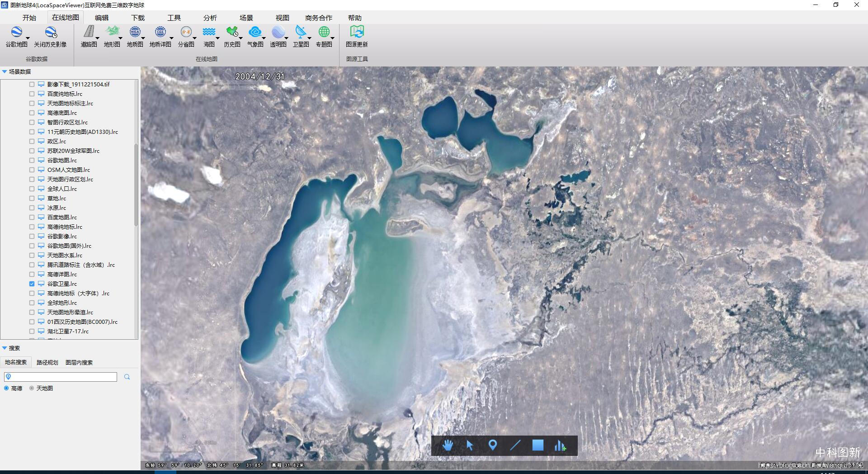Activate the draw line tool

[x=515, y=446]
